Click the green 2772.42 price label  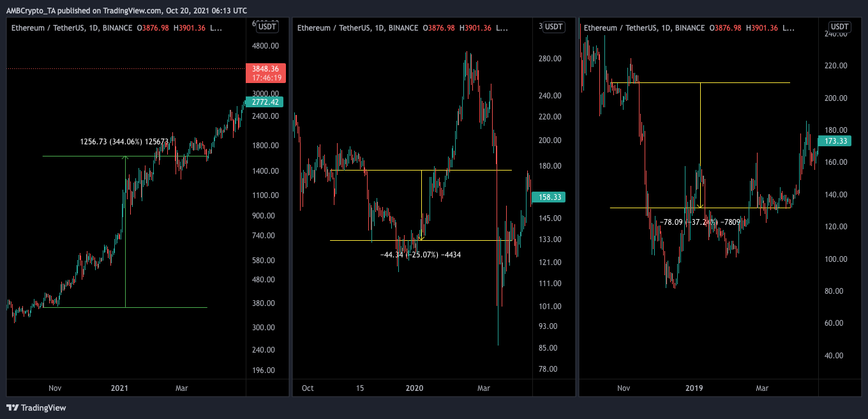pos(265,102)
